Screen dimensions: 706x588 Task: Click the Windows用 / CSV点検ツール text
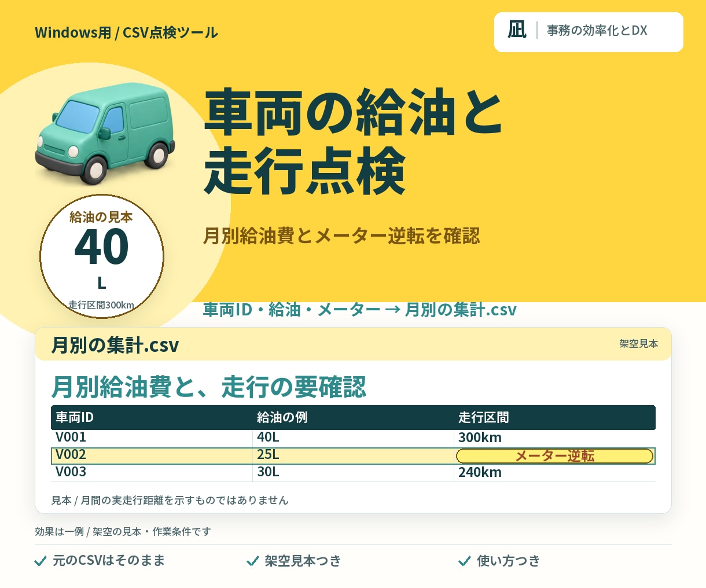pyautogui.click(x=126, y=32)
